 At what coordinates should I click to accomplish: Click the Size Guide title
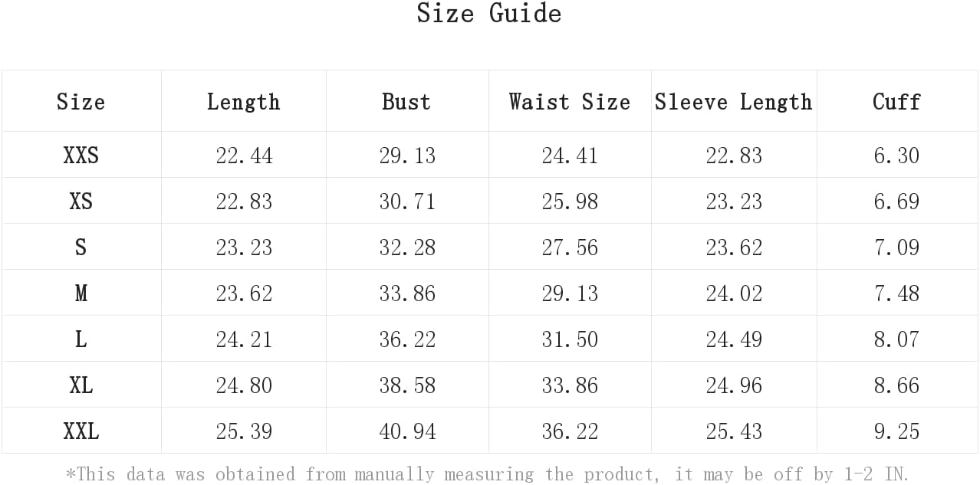point(489,13)
